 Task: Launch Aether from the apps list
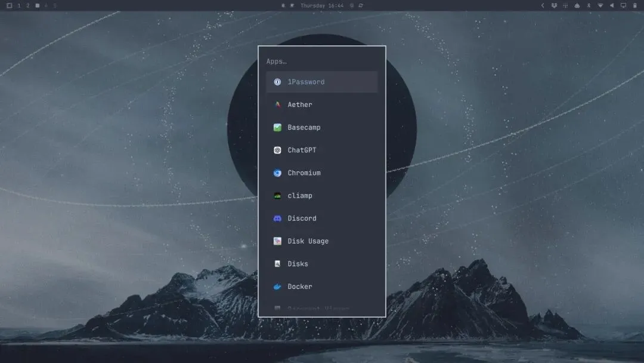(x=321, y=104)
